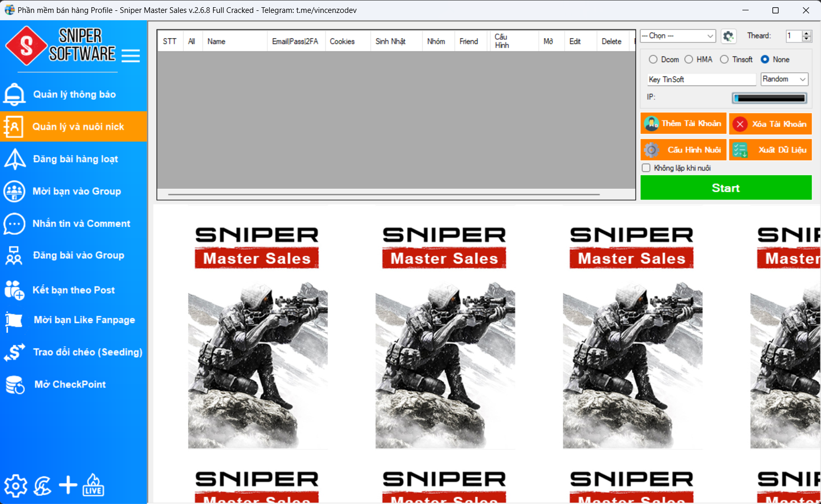Increase the Theard spinner value
This screenshot has height=504, width=821.
pyautogui.click(x=807, y=33)
